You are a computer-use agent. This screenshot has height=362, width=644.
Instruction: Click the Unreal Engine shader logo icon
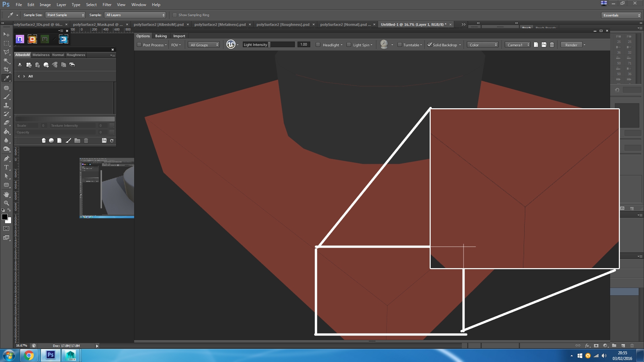click(231, 45)
